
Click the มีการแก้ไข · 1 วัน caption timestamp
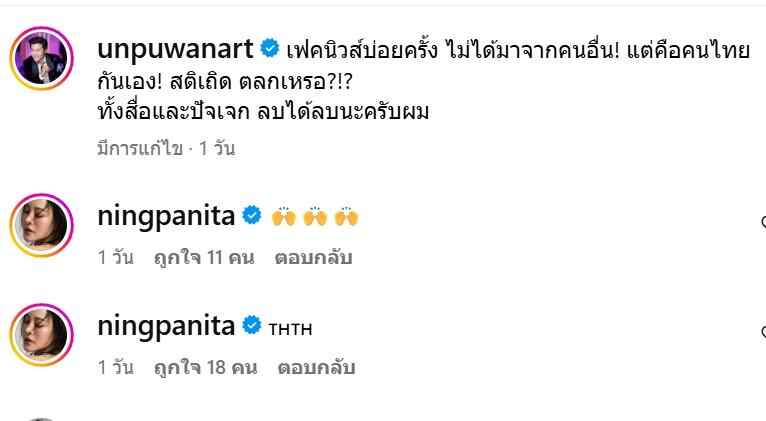point(166,148)
